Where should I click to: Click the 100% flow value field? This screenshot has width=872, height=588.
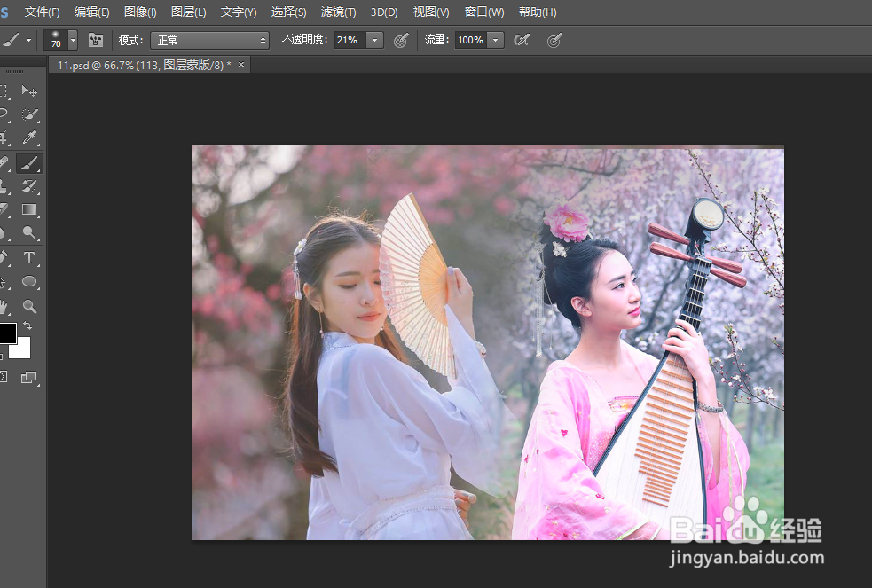point(470,40)
